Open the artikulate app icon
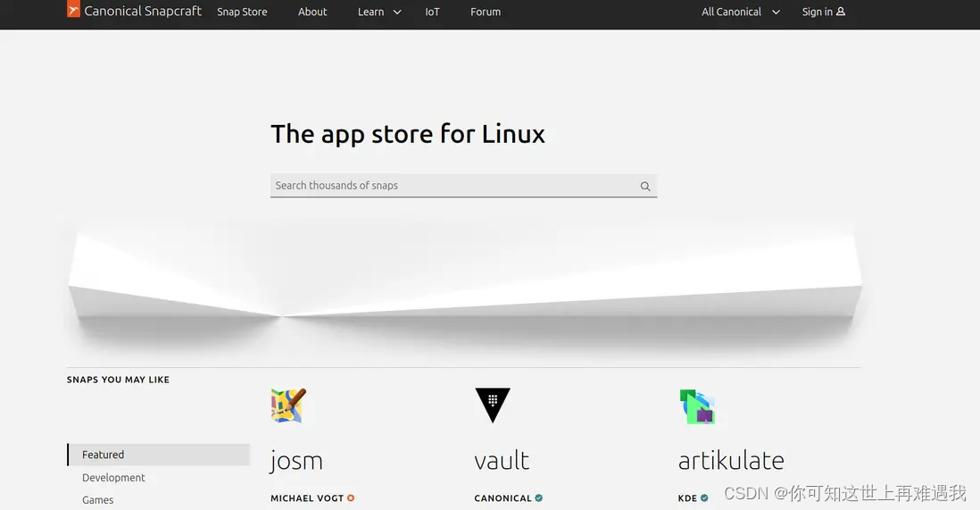980x510 pixels. click(697, 406)
